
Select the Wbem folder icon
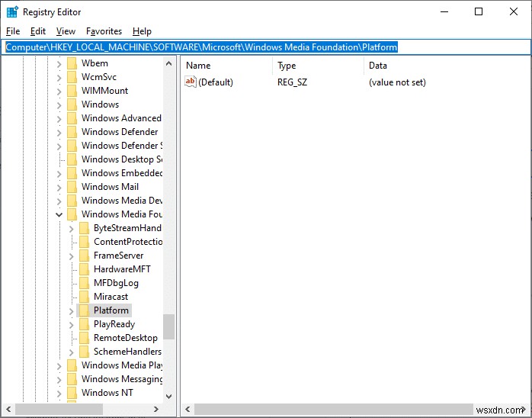click(x=72, y=63)
